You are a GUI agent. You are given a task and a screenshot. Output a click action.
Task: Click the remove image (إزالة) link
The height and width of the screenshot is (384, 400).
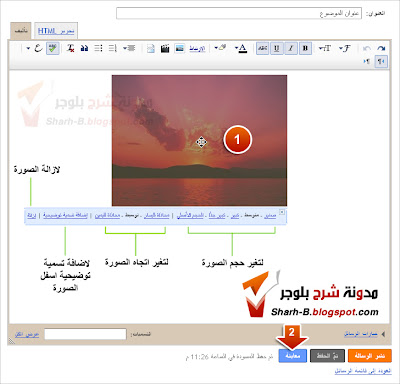(32, 216)
